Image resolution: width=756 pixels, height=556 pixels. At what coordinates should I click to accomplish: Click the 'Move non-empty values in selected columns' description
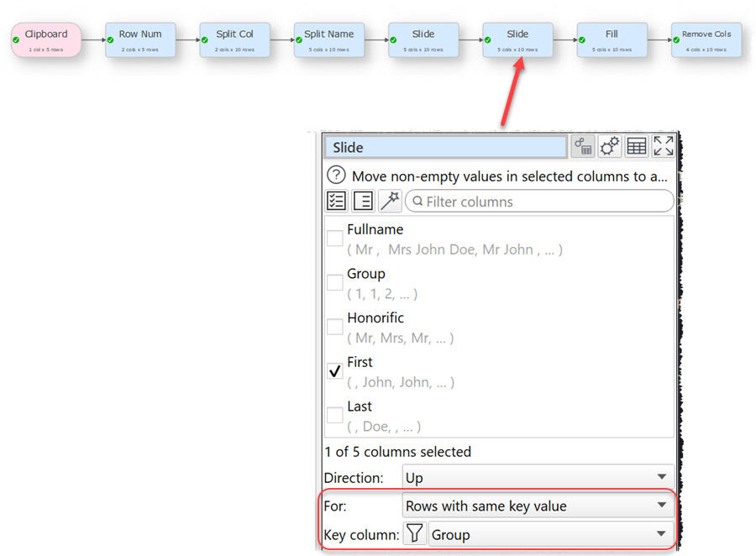pos(510,176)
